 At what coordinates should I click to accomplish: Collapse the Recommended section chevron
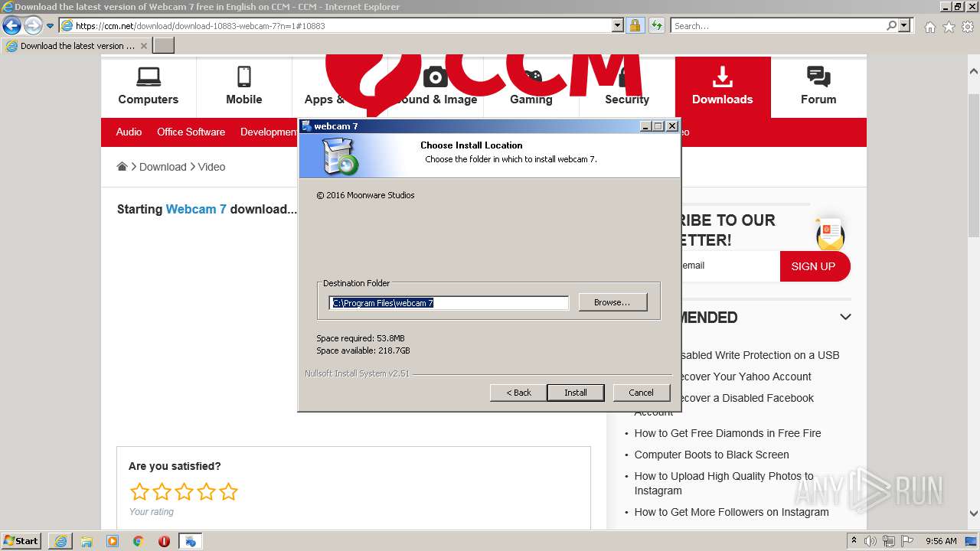pos(845,317)
